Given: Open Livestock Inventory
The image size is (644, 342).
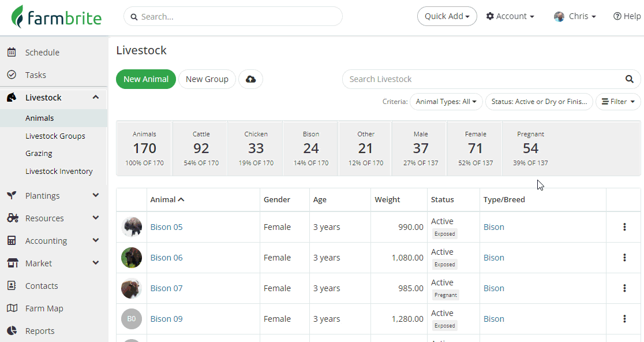Looking at the screenshot, I should pyautogui.click(x=59, y=171).
